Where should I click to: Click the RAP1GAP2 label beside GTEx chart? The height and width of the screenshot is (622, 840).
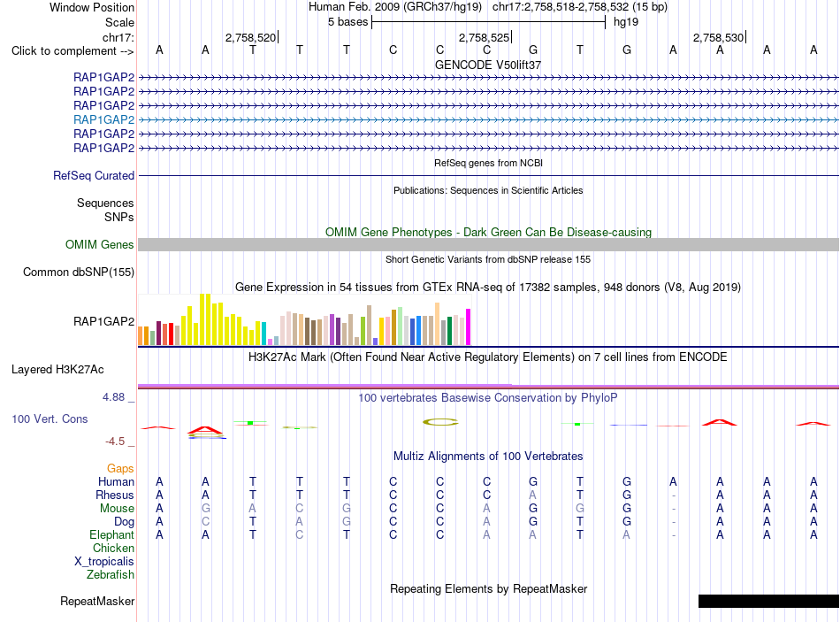point(104,321)
